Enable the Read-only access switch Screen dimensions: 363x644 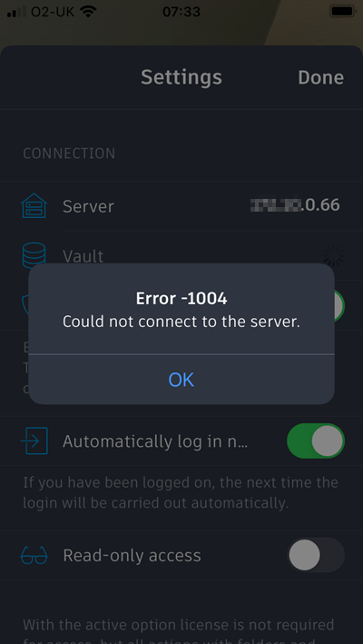point(316,555)
